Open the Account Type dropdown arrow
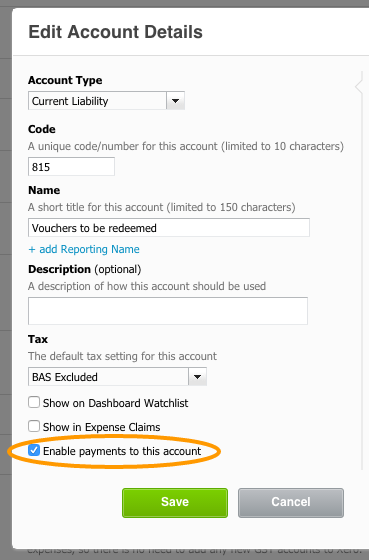This screenshot has width=369, height=560. [x=175, y=101]
